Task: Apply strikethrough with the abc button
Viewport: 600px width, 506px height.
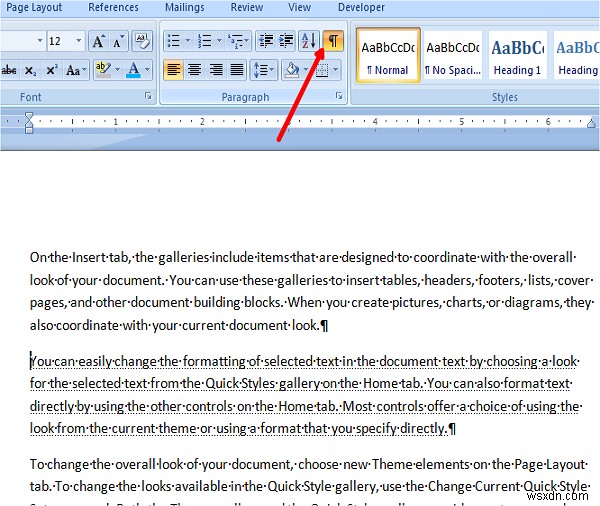Action: (x=9, y=70)
